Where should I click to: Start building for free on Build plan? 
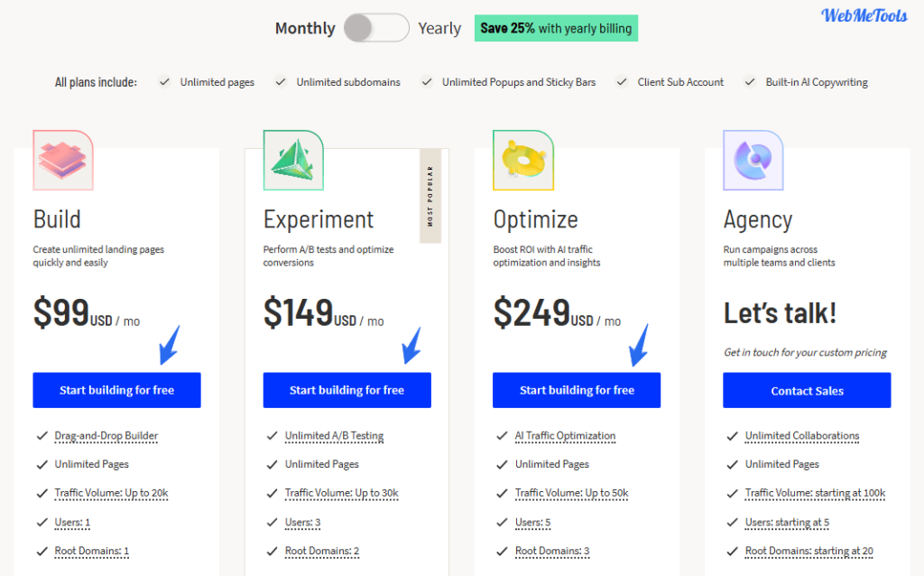click(x=116, y=390)
